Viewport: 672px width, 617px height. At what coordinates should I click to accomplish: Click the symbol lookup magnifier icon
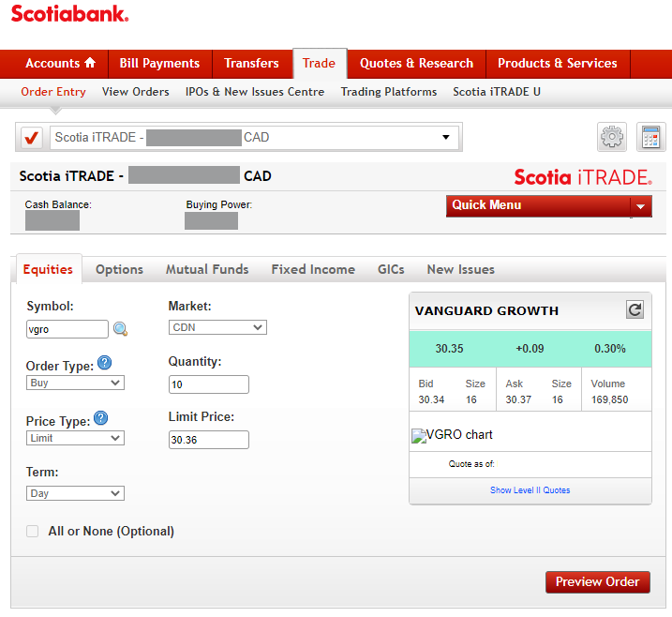[x=120, y=329]
